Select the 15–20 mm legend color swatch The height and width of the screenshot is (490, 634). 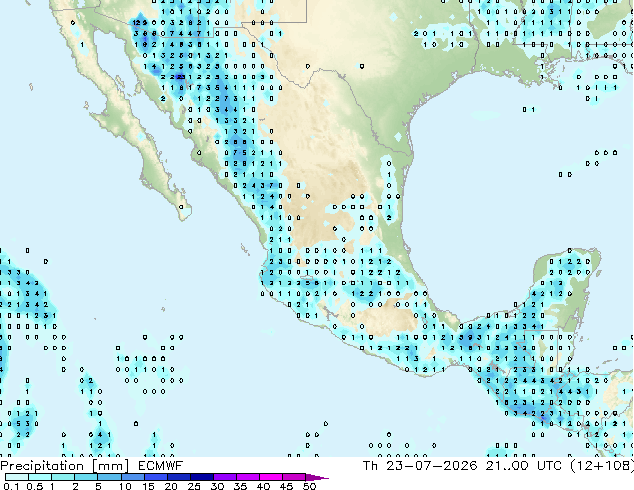coord(155,477)
